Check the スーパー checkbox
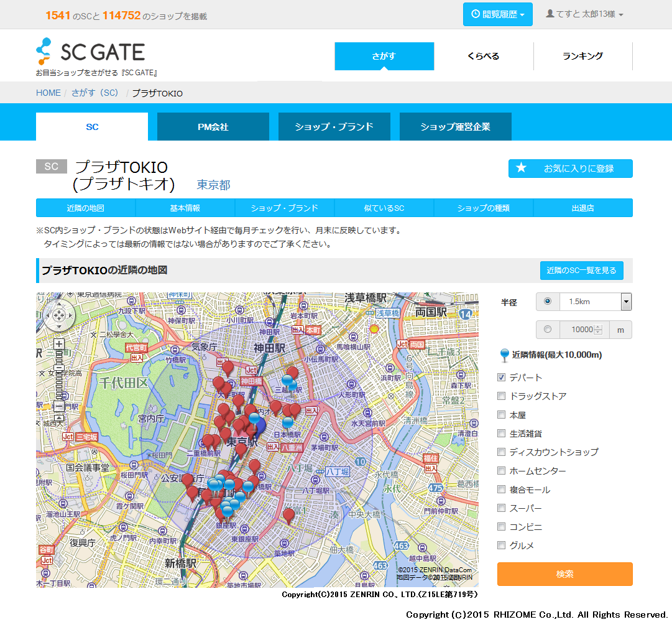 [501, 508]
